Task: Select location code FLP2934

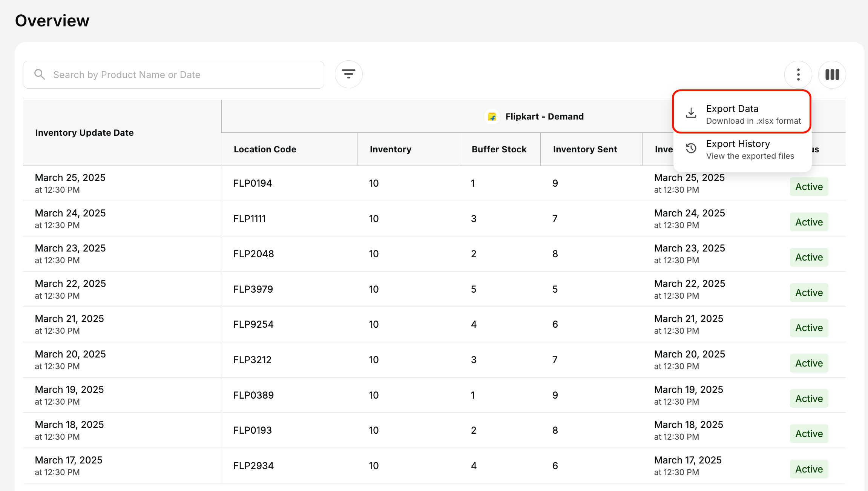Action: [x=254, y=466]
